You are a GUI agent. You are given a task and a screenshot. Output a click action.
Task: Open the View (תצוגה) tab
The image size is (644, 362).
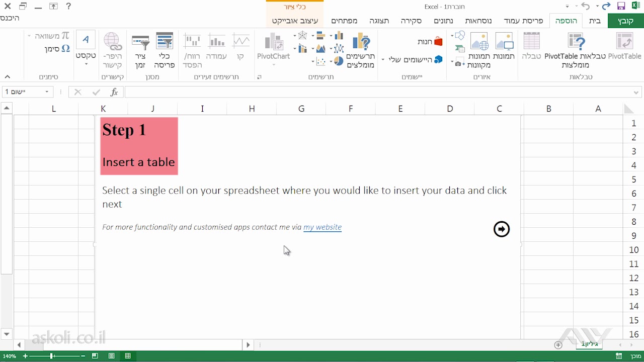(379, 21)
